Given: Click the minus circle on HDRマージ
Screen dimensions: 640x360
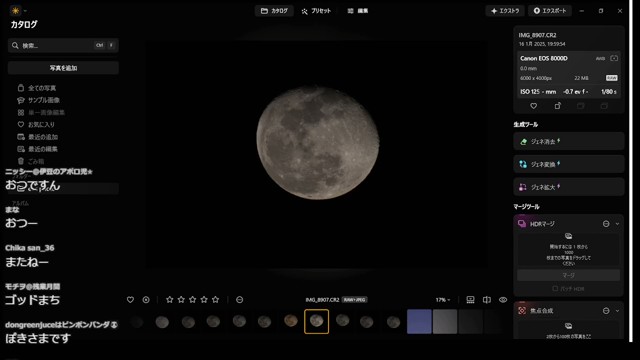Looking at the screenshot, I should (606, 224).
